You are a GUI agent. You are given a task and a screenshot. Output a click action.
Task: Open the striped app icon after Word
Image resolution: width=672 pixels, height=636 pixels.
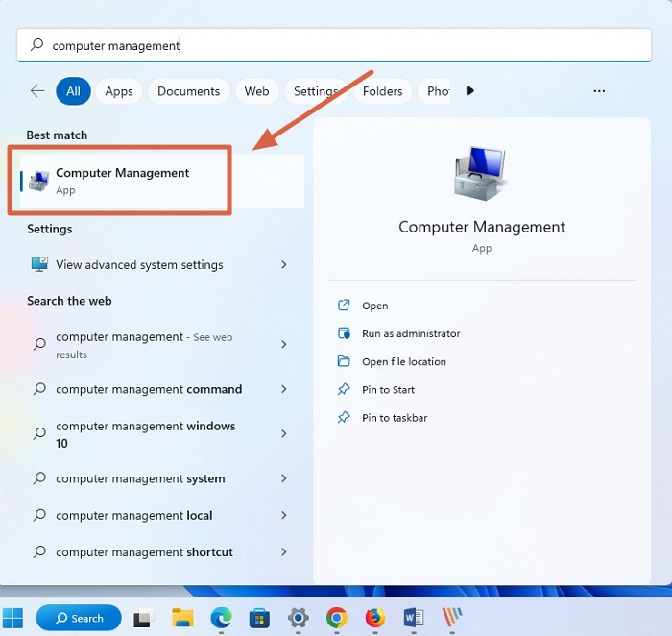(x=452, y=618)
